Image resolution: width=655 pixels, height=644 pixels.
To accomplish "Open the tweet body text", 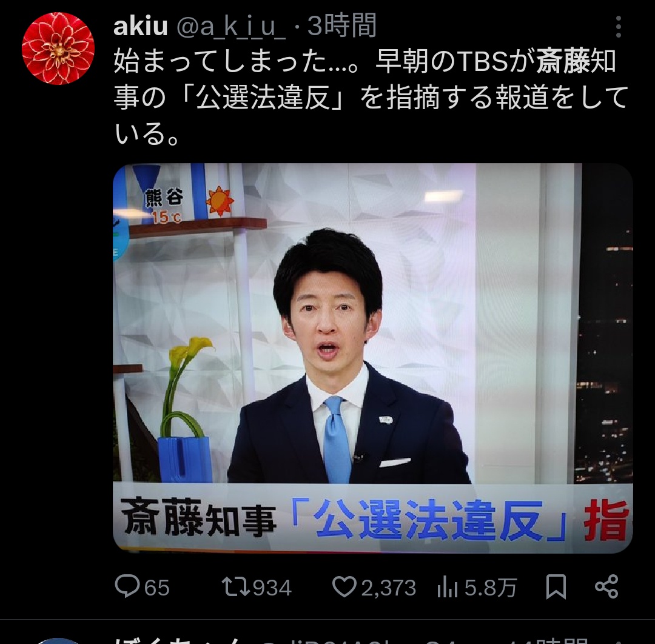I will pyautogui.click(x=371, y=97).
